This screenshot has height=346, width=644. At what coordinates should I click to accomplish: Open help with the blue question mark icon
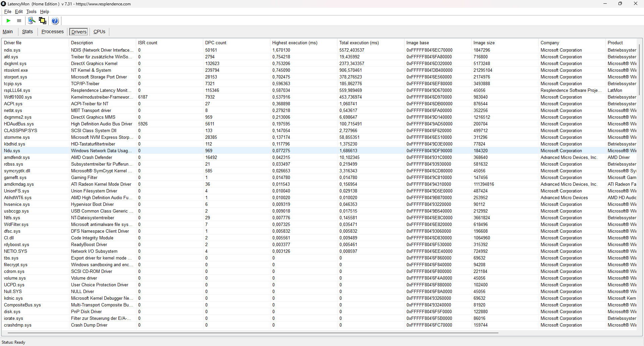(x=55, y=21)
